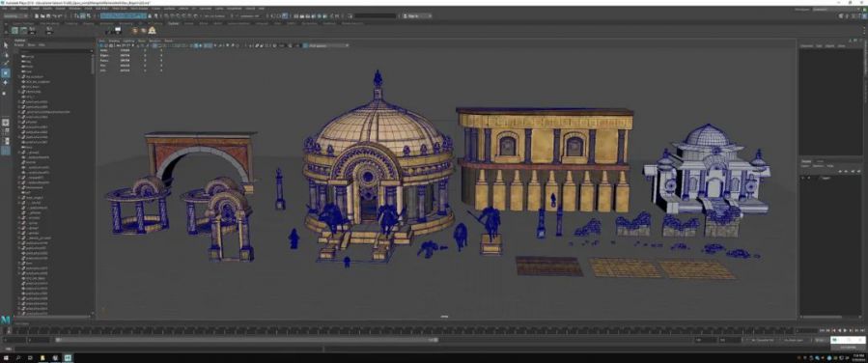
Task: Open the Display tab in Layer Editor
Action: pyautogui.click(x=806, y=161)
